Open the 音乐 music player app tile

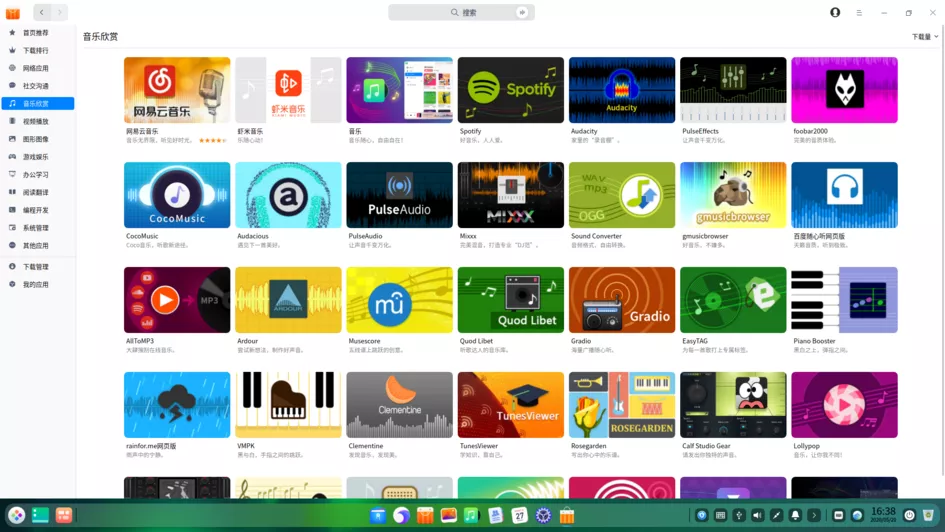pyautogui.click(x=400, y=90)
